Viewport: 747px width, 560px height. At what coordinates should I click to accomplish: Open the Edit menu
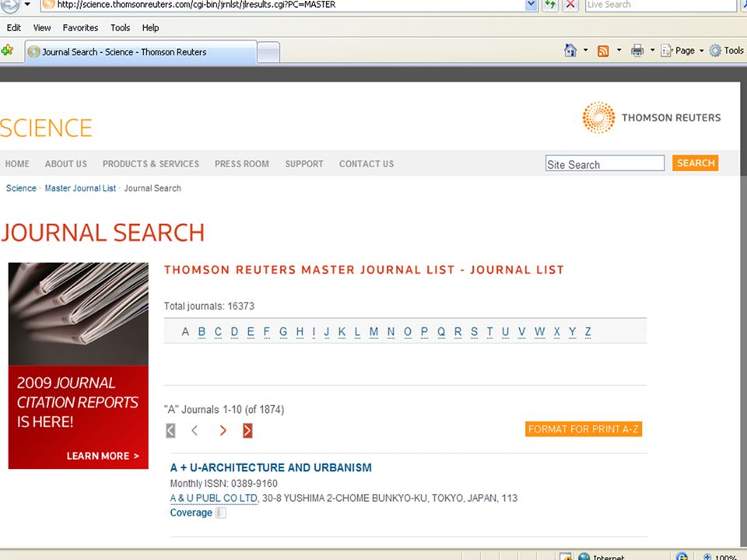tap(14, 28)
